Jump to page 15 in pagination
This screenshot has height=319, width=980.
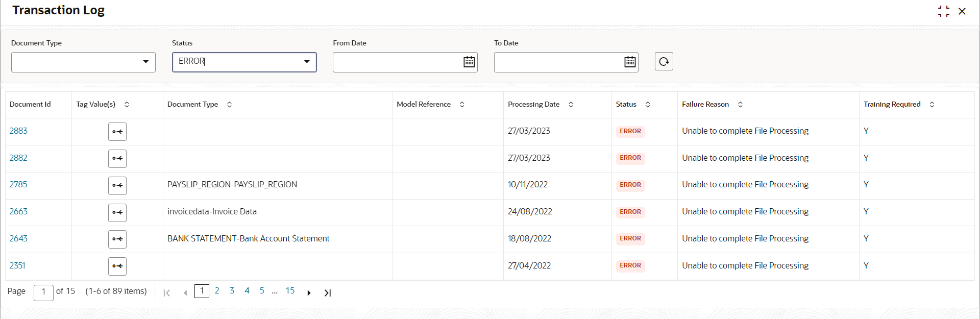point(290,291)
